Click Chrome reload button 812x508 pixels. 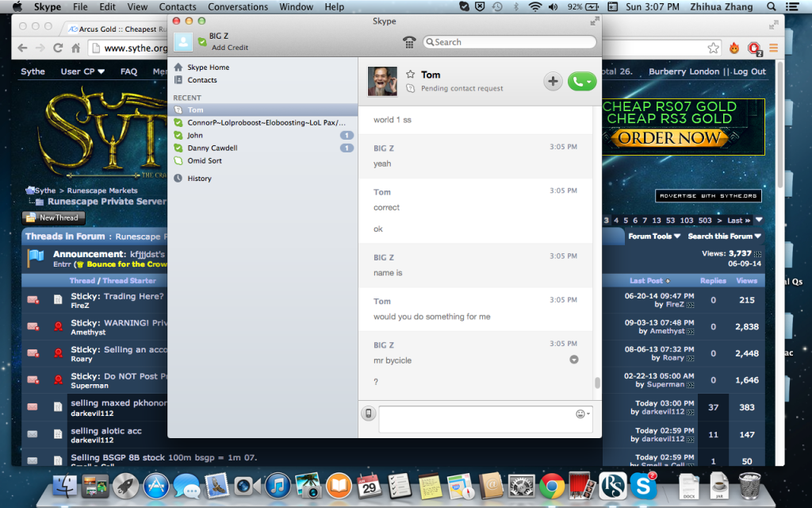[x=58, y=48]
